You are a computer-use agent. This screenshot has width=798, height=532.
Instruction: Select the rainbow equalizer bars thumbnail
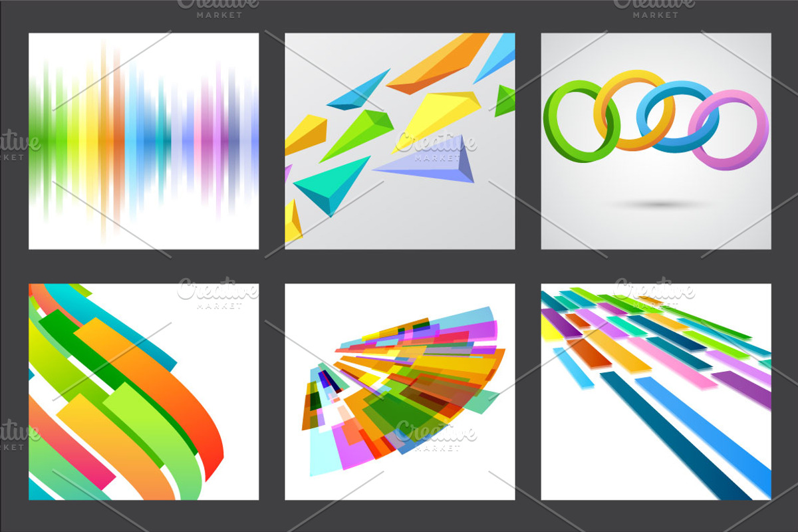[x=144, y=141]
